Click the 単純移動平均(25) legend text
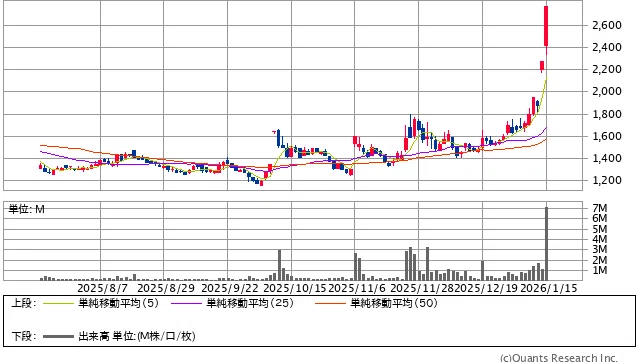Image resolution: width=638 pixels, height=362 pixels. coord(250,303)
